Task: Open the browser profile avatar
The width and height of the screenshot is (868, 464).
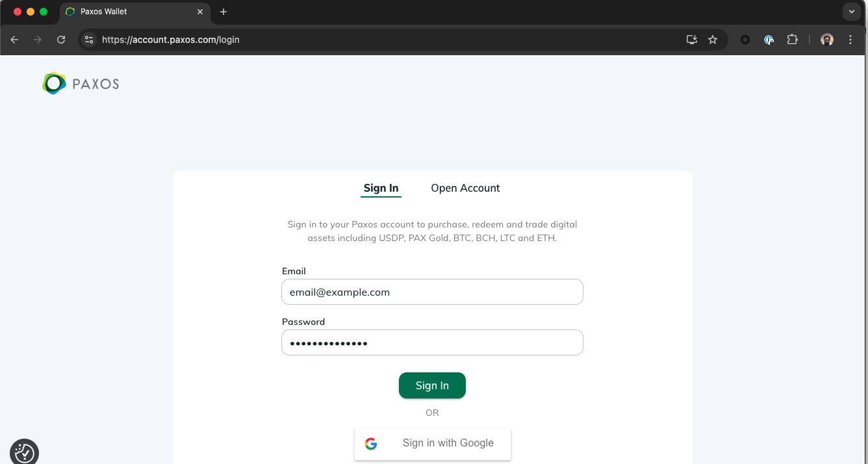Action: [x=826, y=40]
